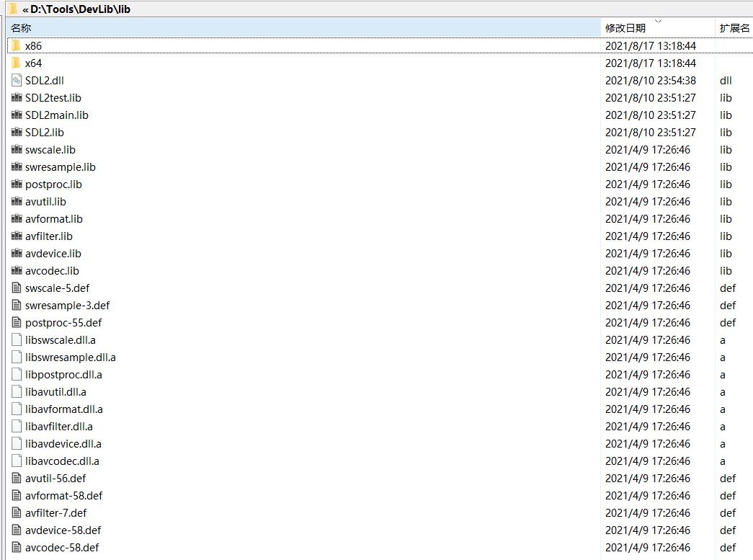
Task: Click the SDL2main.lib library icon
Action: click(16, 115)
